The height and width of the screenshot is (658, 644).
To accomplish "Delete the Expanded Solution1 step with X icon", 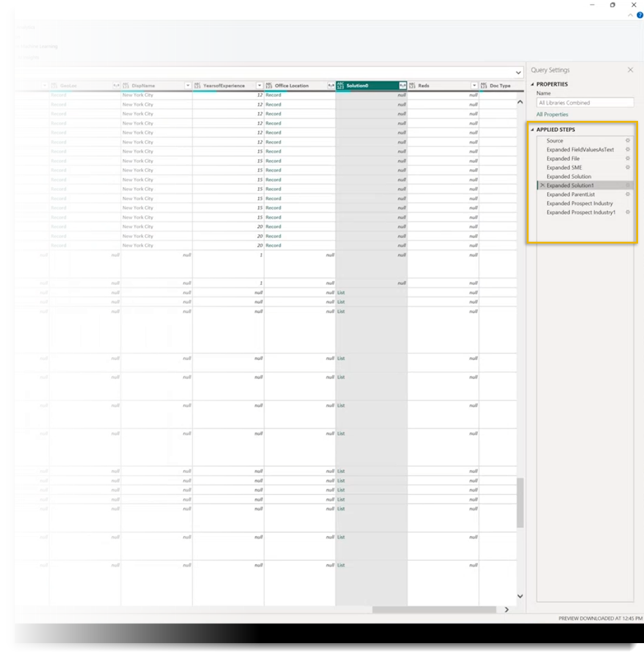I will [542, 186].
